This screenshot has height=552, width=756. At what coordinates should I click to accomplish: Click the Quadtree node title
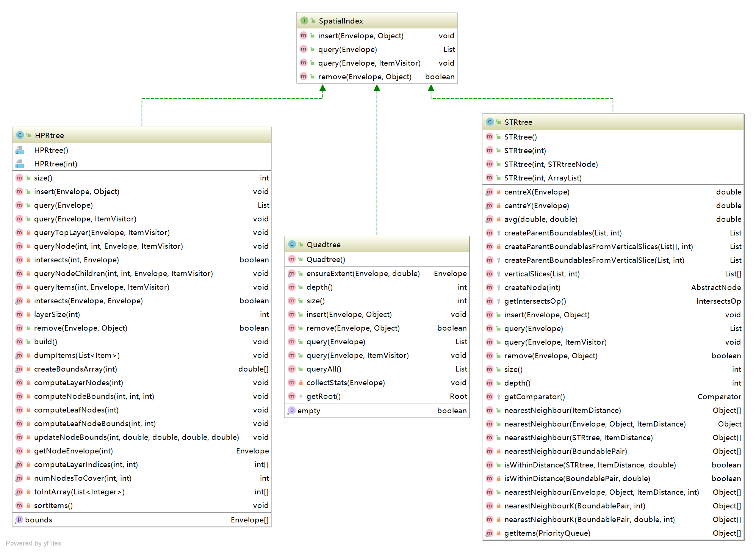323,245
